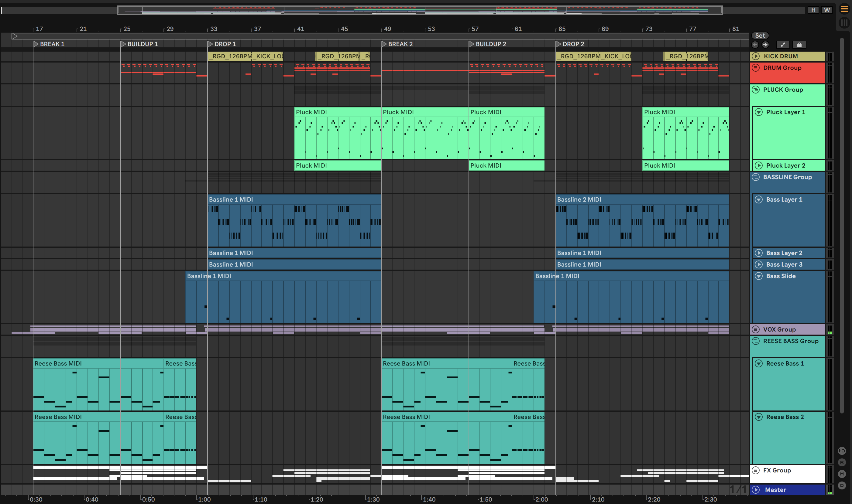Jump to the DROP 1 locator marker
Image resolution: width=852 pixels, height=504 pixels.
click(210, 44)
